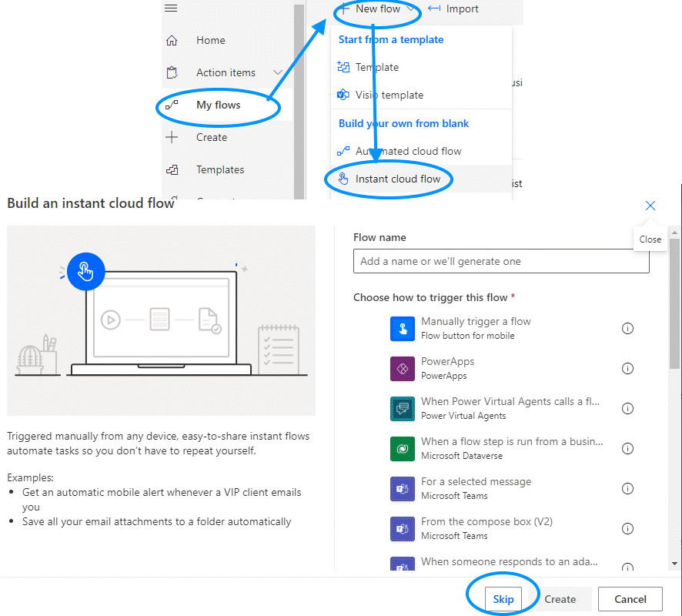
Task: Click the laptop illustration image
Action: coord(161,320)
